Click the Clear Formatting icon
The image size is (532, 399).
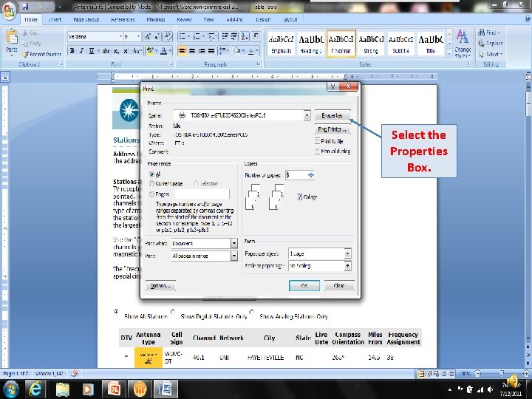coord(168,36)
